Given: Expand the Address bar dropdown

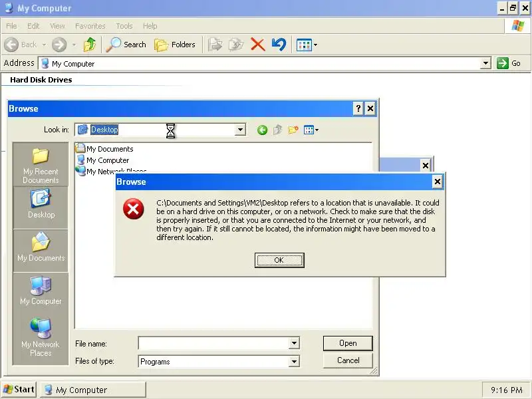Looking at the screenshot, I should coord(486,63).
